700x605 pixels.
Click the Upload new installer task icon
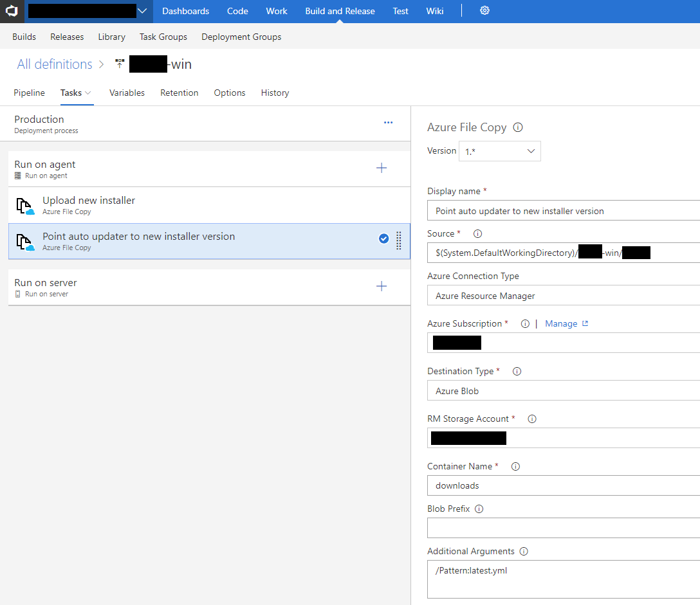[x=25, y=206]
